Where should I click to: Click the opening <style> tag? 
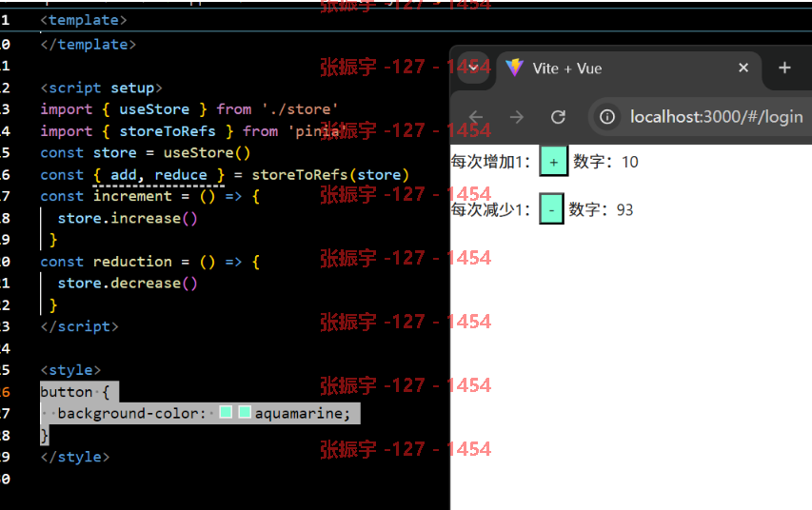click(70, 370)
